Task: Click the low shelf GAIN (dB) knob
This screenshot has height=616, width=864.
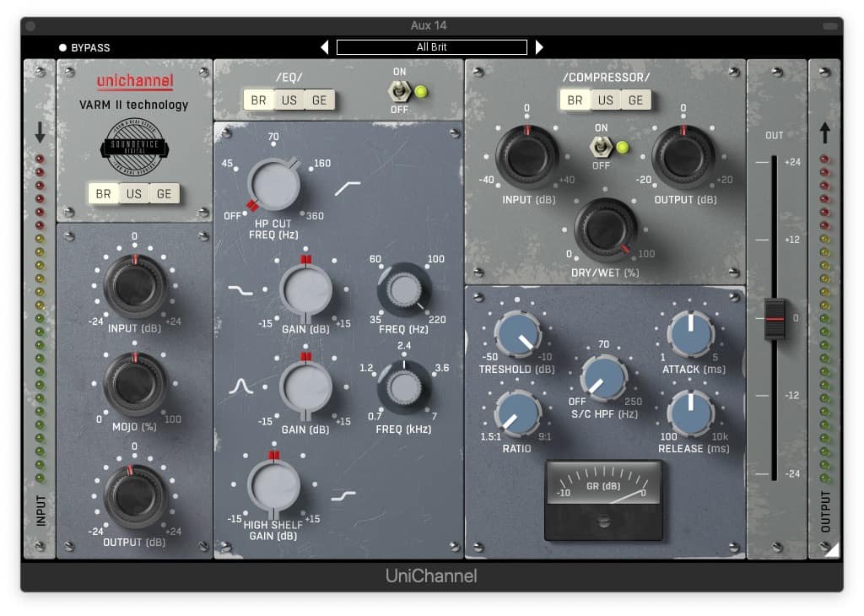Action: [x=305, y=289]
